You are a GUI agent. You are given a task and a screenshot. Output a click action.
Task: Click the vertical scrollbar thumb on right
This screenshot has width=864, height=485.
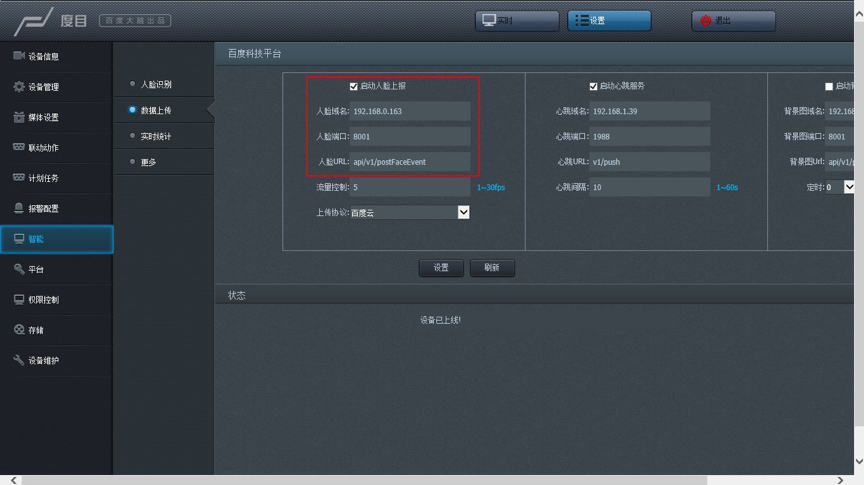(x=859, y=222)
